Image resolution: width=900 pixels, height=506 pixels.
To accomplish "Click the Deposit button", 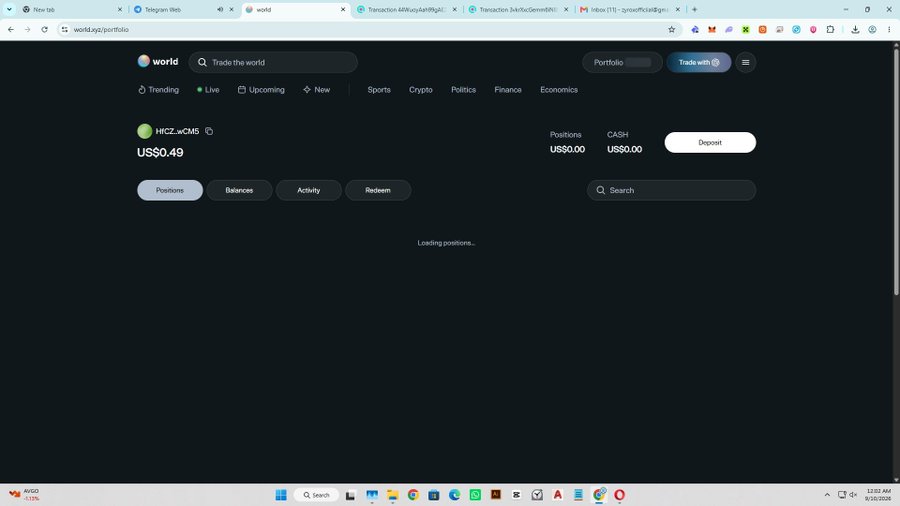I will pos(710,142).
